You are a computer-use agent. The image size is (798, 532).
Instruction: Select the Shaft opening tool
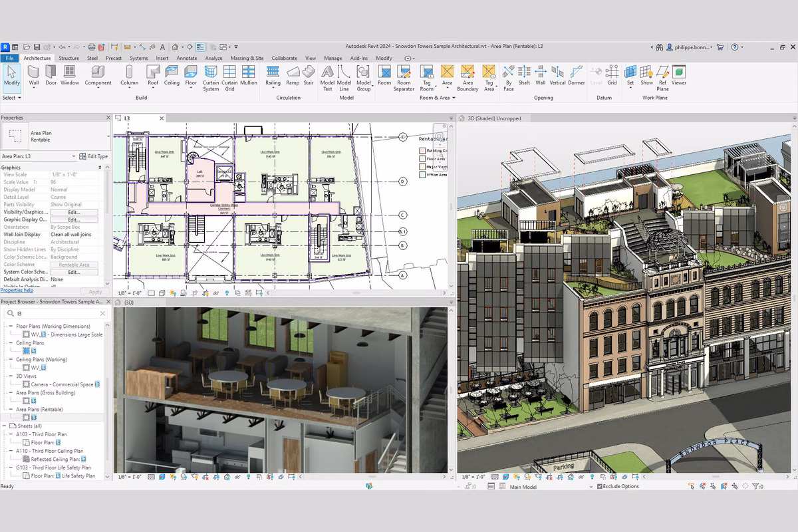[x=524, y=75]
